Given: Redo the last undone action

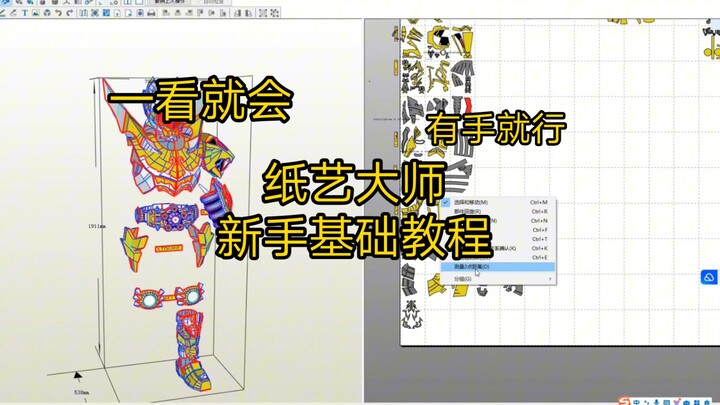Looking at the screenshot, I should [x=69, y=13].
